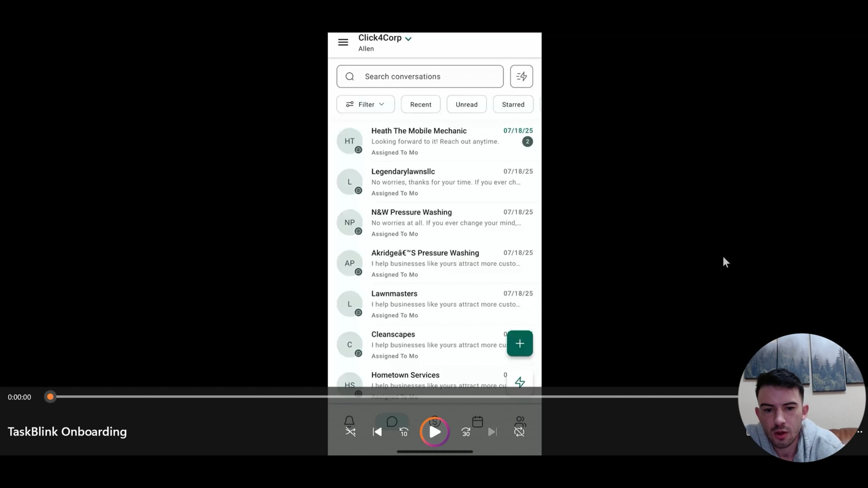Select the Recent filter chip

click(x=421, y=104)
